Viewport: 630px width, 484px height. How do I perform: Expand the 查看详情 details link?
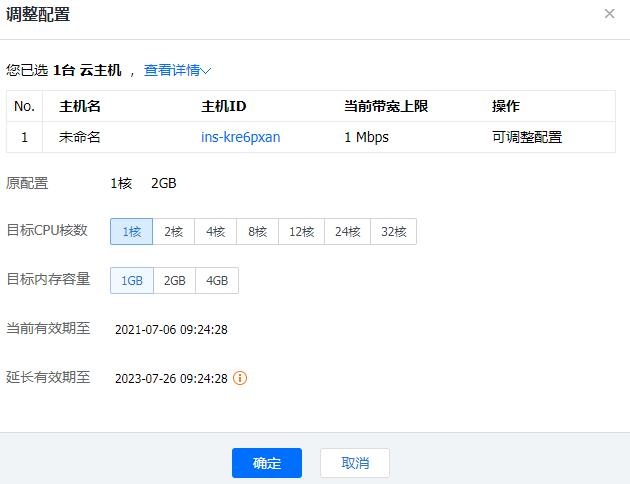point(177,70)
